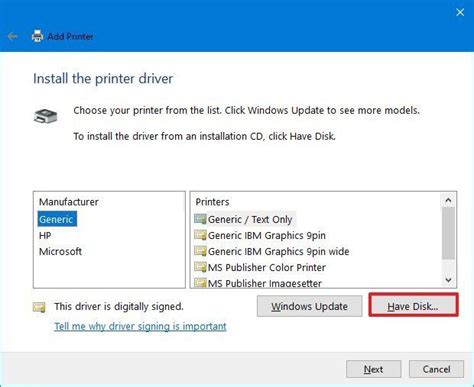474x387 pixels.
Task: Select Microsoft manufacturer
Action: [x=60, y=251]
